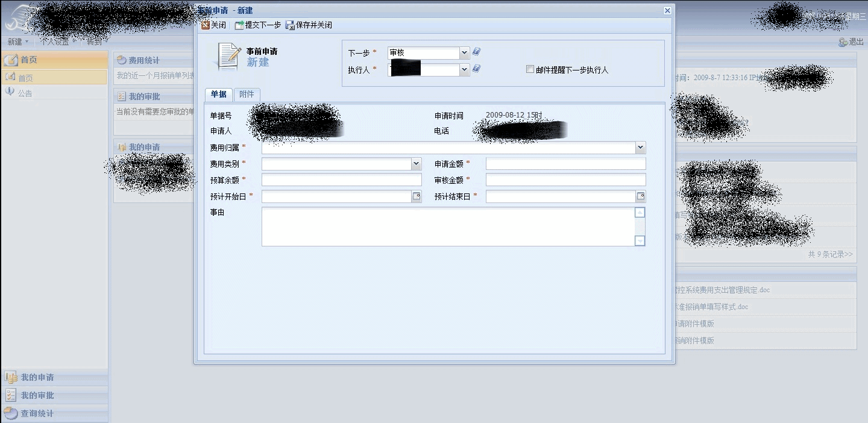
Task: Click the 申请时间 value 2009-08-12 15时
Action: (x=514, y=115)
